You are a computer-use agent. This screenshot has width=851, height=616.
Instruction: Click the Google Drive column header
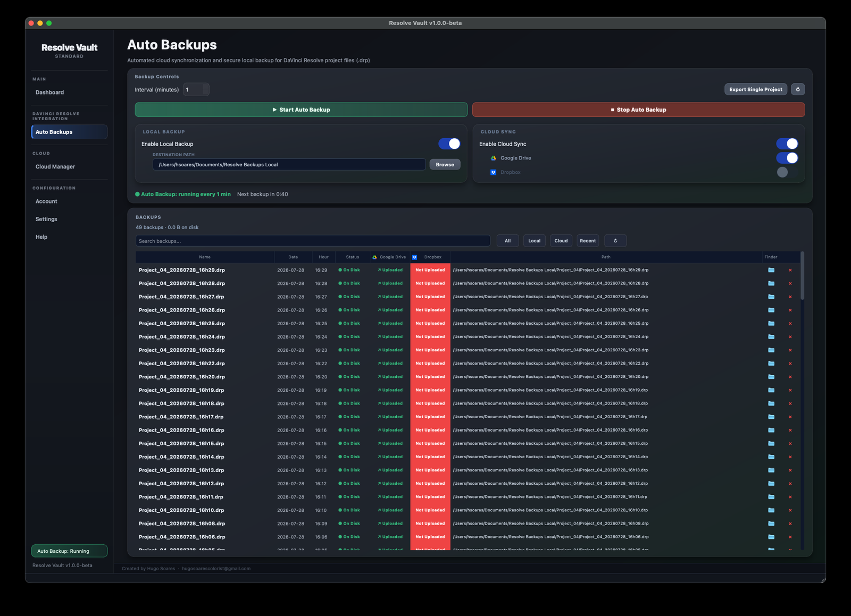coord(389,257)
